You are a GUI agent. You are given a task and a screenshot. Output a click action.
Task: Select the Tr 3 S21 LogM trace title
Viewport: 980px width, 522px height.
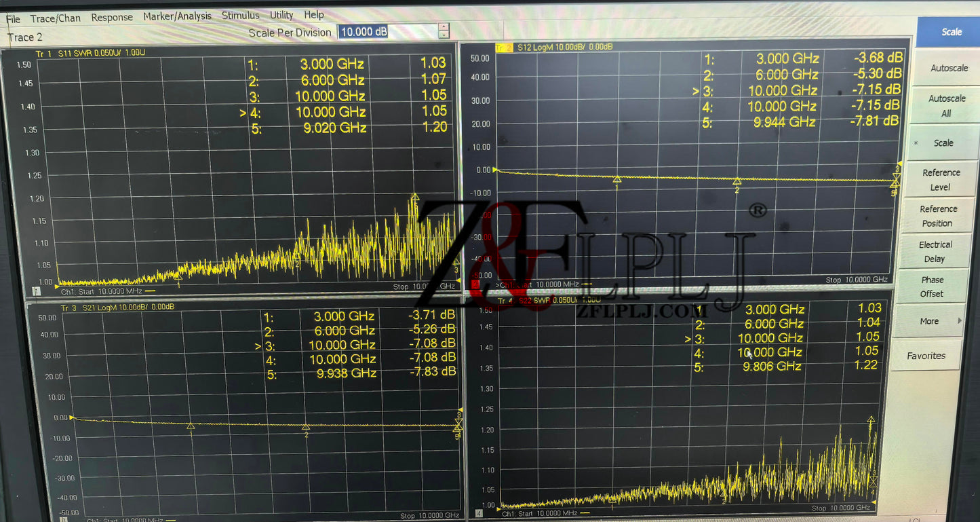(117, 307)
